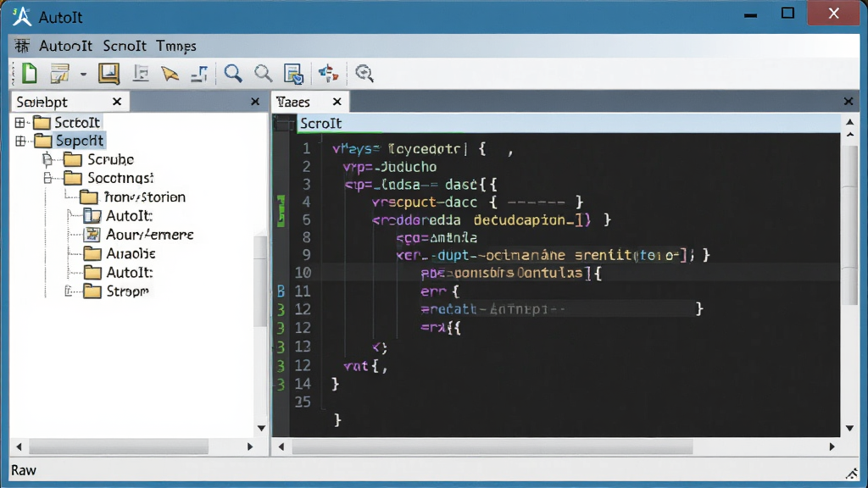Image resolution: width=868 pixels, height=488 pixels.
Task: Open the ScroIt menu in the menu bar
Action: coord(125,46)
